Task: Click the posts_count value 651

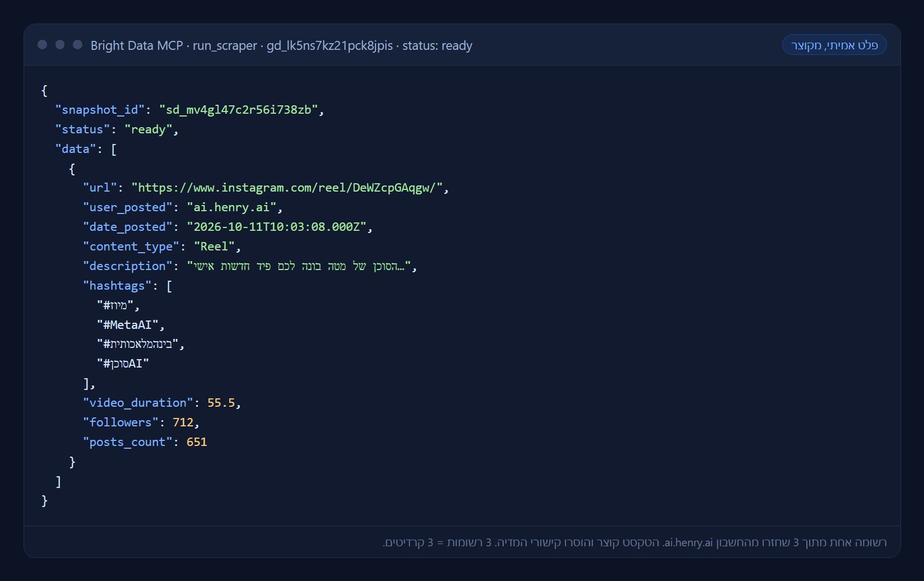Action: pyautogui.click(x=197, y=442)
